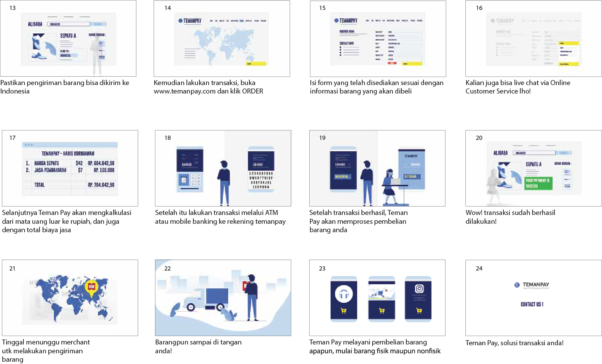Select frame 21 world map with pin

[70, 298]
